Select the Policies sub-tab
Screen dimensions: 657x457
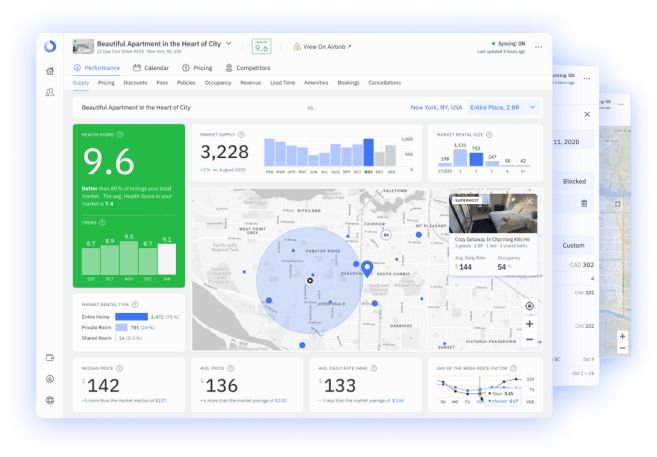pos(186,83)
